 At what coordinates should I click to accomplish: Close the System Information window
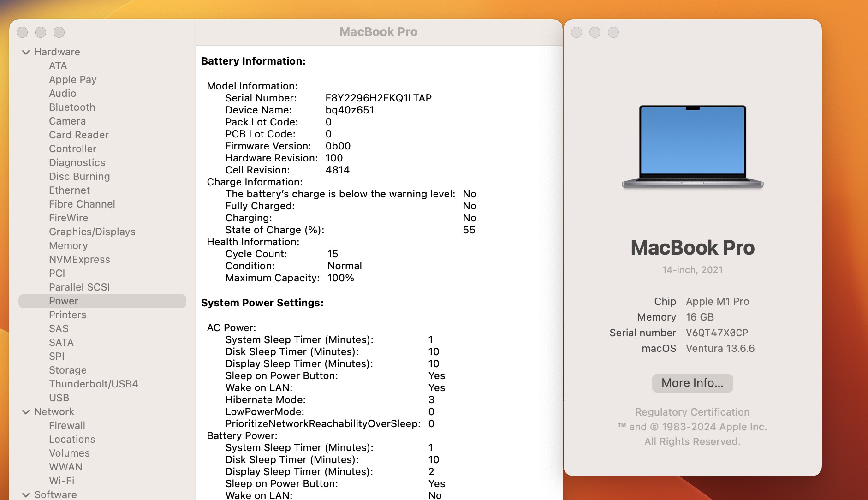(22, 32)
